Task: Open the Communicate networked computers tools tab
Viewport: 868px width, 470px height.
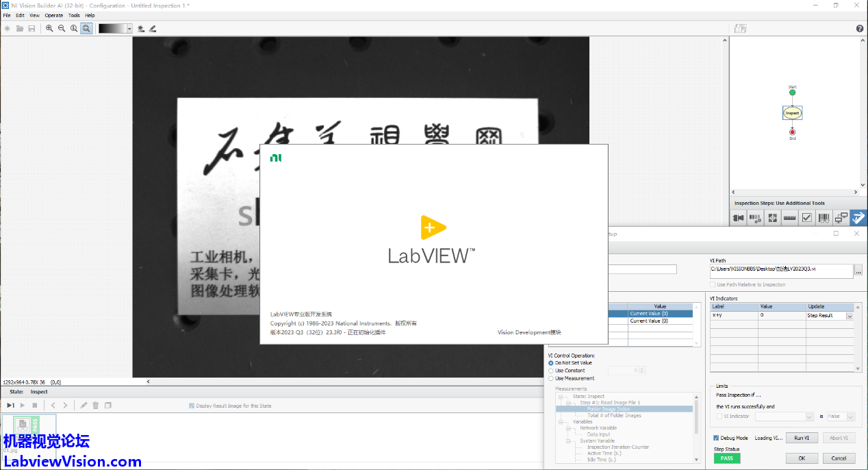Action: pos(841,218)
